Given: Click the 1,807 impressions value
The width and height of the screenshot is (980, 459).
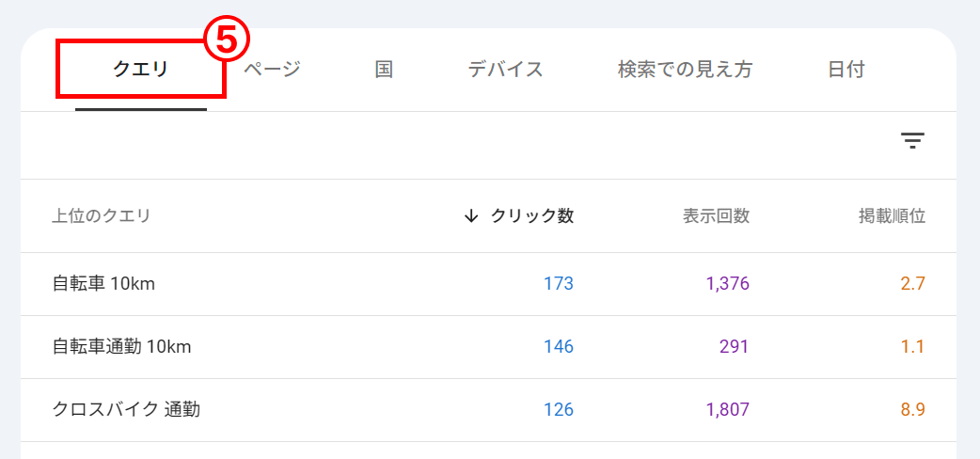Looking at the screenshot, I should click(728, 409).
